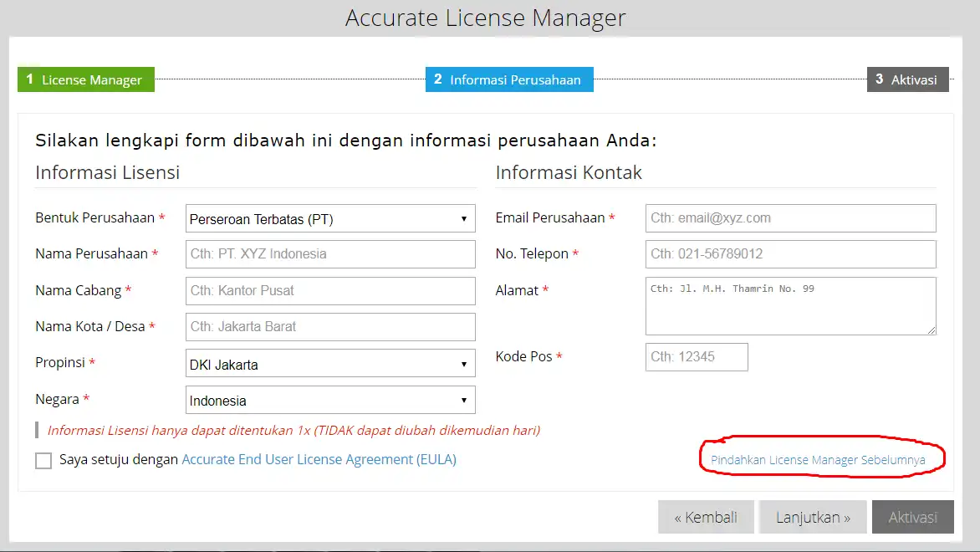Click the Bentuk Perusahaan label
The width and height of the screenshot is (980, 552).
[95, 217]
